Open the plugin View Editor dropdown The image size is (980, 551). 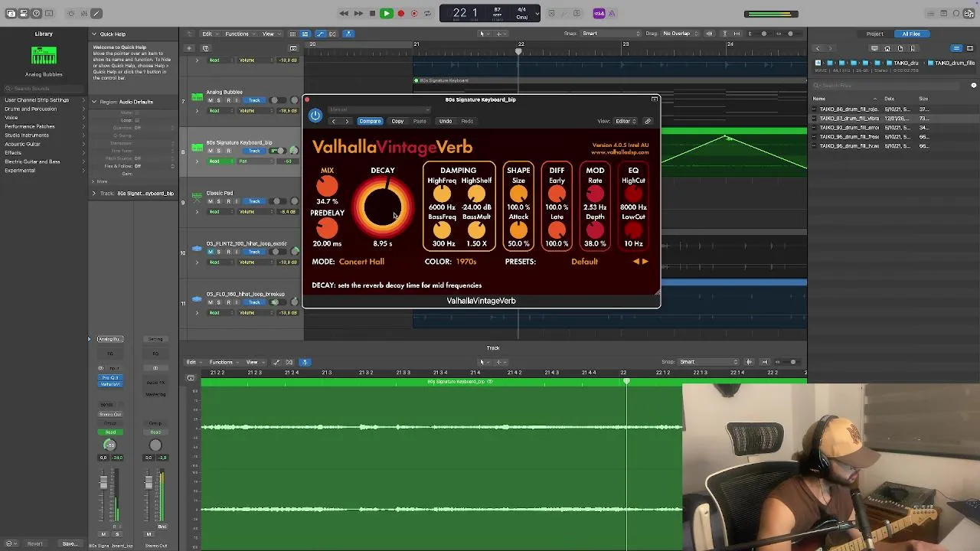626,121
